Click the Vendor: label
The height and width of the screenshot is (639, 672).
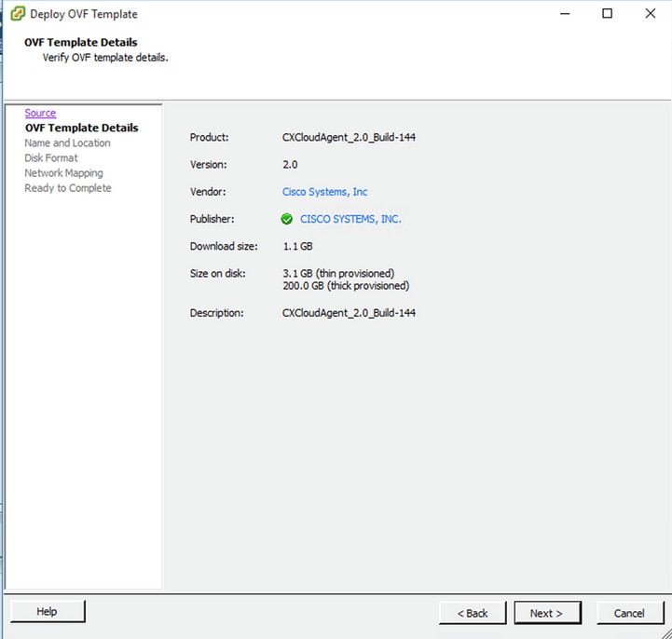coord(208,192)
